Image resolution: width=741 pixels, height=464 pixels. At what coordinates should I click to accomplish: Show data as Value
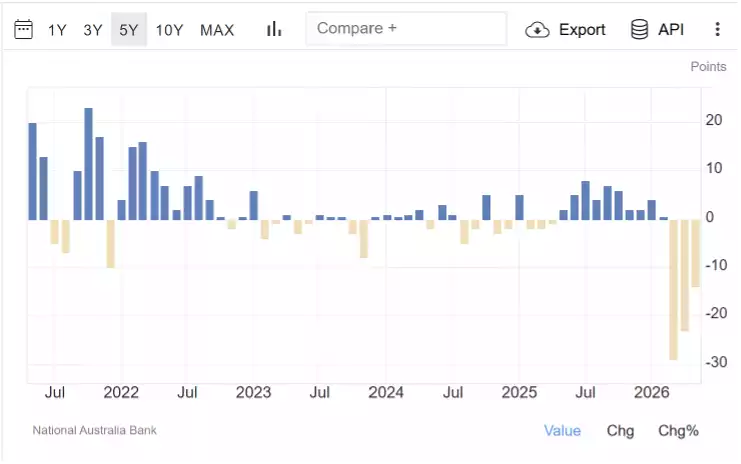pos(562,430)
